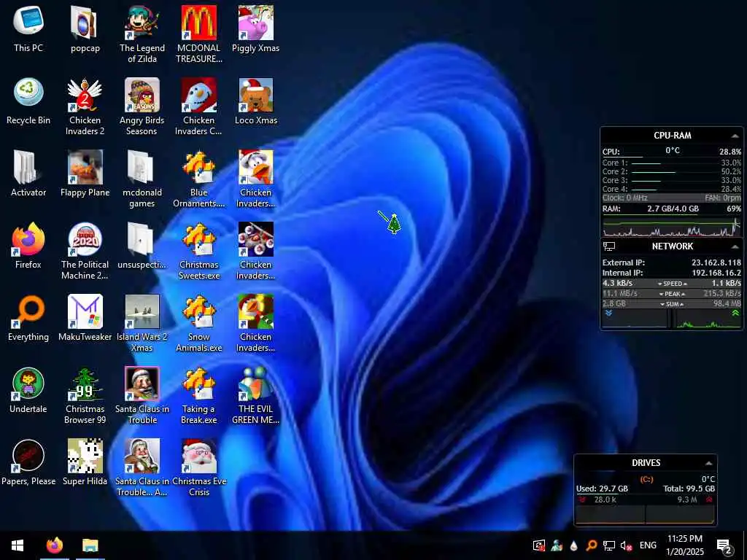This screenshot has width=747, height=560.
Task: Click the PEAK row label
Action: coord(672,294)
